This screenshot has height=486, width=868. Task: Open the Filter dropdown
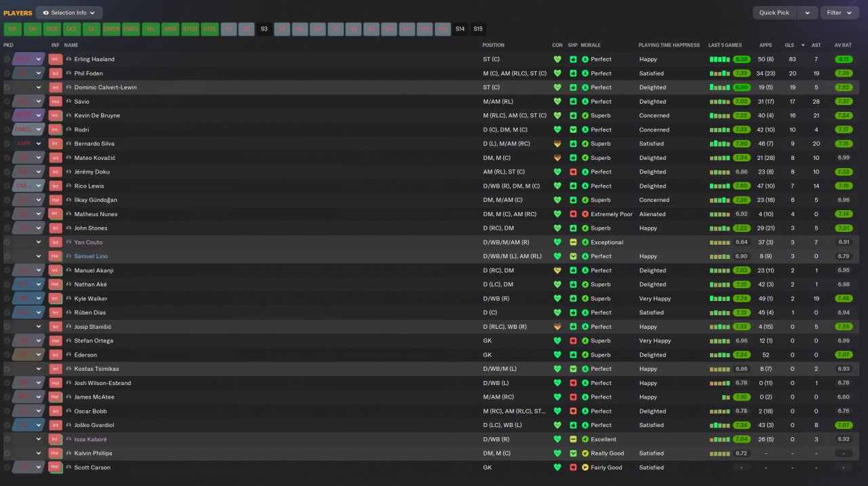840,13
